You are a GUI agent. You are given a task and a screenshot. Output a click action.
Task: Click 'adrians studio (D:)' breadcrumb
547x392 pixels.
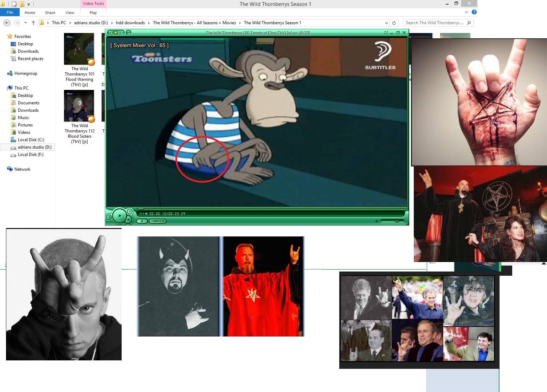[x=91, y=23]
